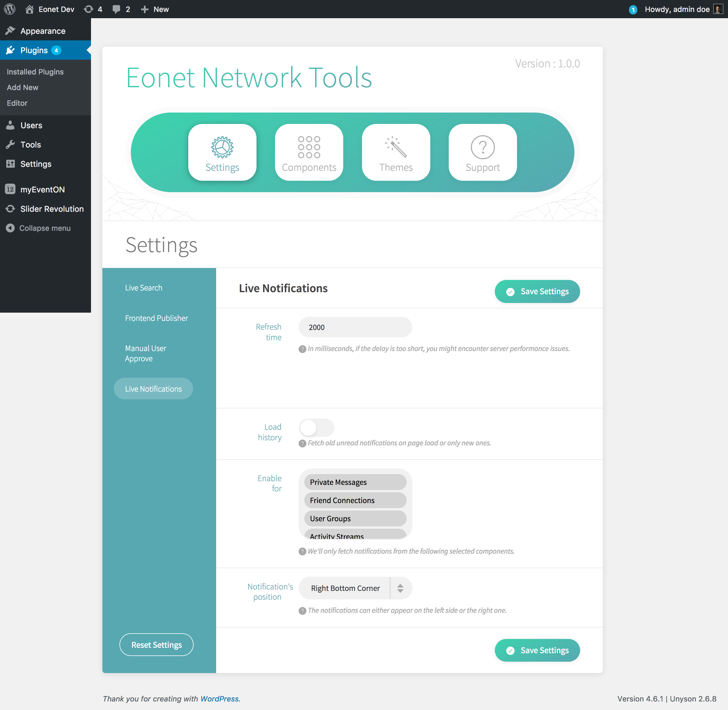Click the Collapse menu label

(45, 228)
